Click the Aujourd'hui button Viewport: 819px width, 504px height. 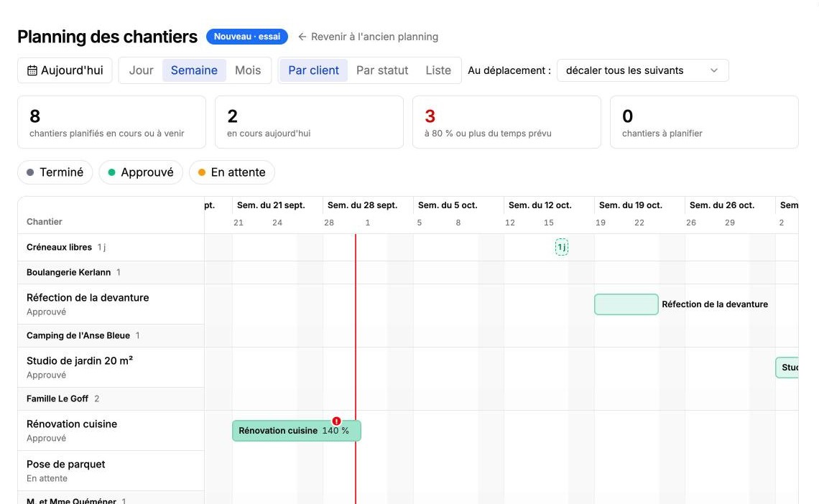[65, 70]
